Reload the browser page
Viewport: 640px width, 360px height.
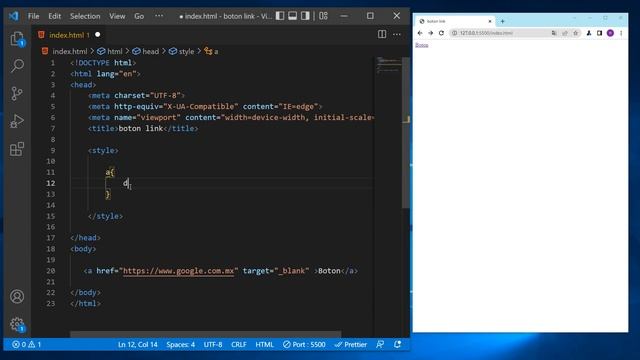click(441, 33)
